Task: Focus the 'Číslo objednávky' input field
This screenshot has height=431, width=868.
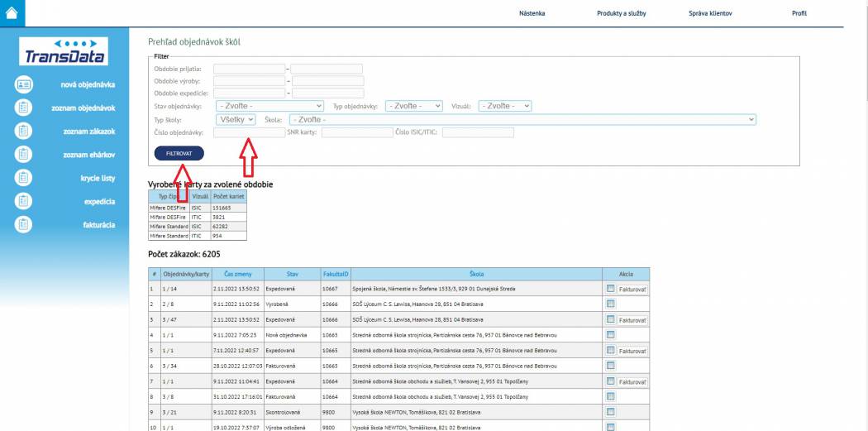Action: point(249,132)
